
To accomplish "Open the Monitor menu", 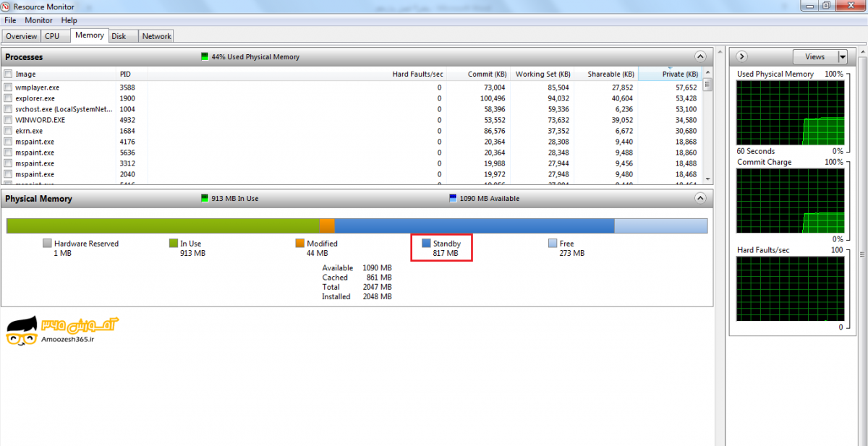I will coord(38,20).
